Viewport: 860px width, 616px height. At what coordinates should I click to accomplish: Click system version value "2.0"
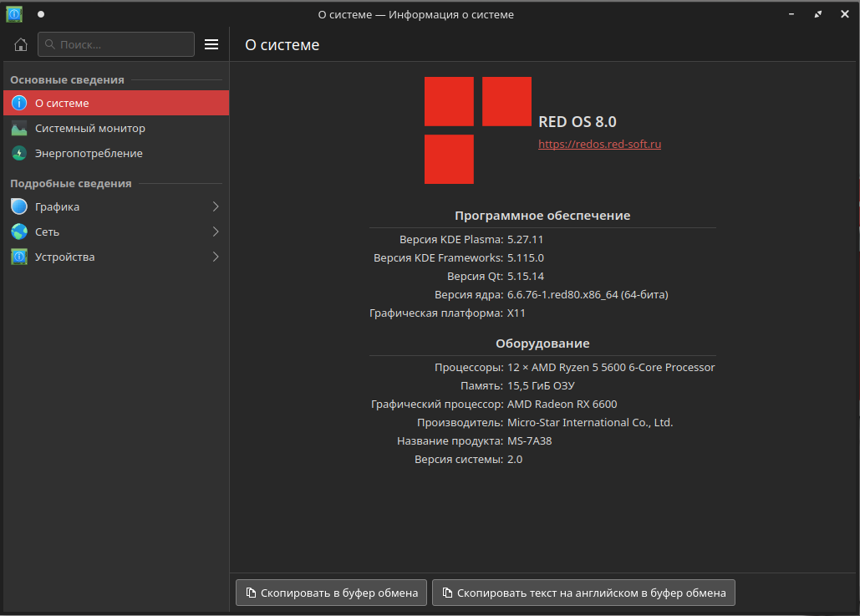click(515, 459)
